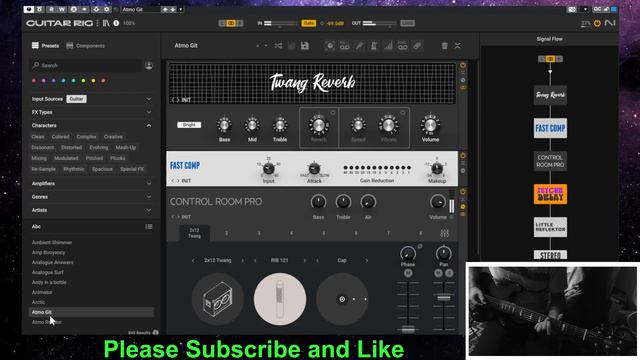This screenshot has width=640, height=360.
Task: Filter by the Clean character tag
Action: [x=38, y=137]
